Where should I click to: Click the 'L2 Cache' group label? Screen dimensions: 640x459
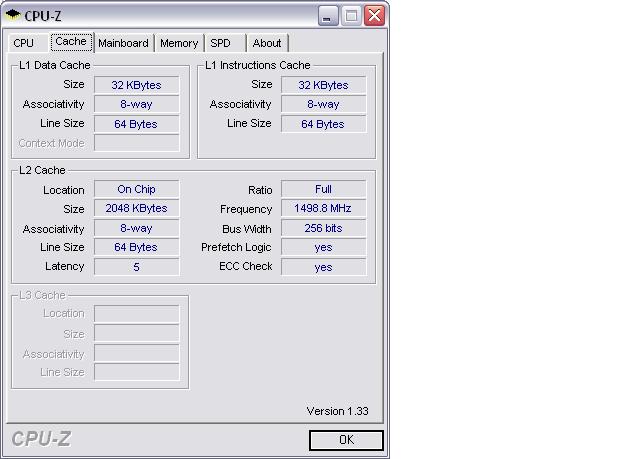(x=42, y=170)
